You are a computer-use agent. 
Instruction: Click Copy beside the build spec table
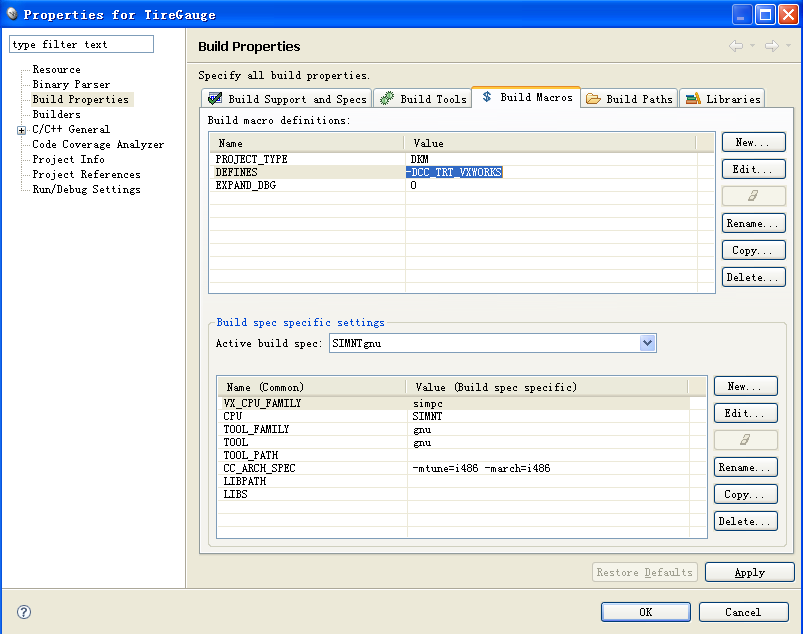[x=746, y=494]
